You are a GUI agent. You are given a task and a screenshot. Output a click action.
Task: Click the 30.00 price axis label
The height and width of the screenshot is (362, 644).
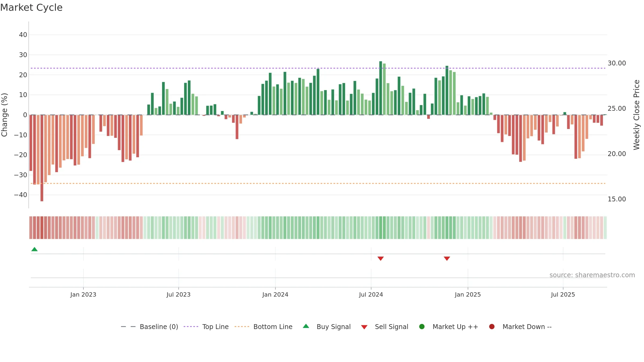pos(617,63)
